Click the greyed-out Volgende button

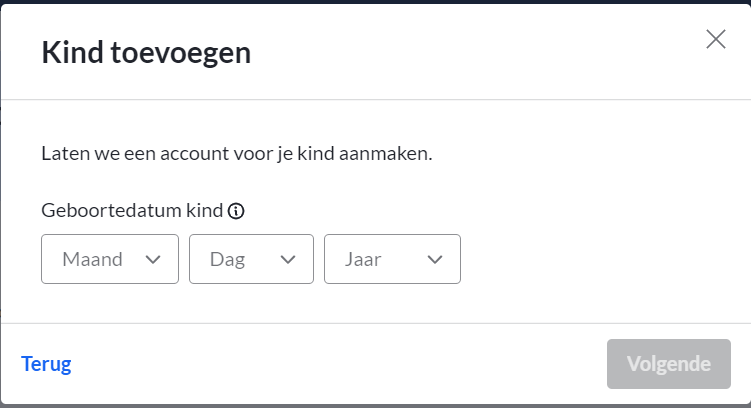[x=669, y=364]
